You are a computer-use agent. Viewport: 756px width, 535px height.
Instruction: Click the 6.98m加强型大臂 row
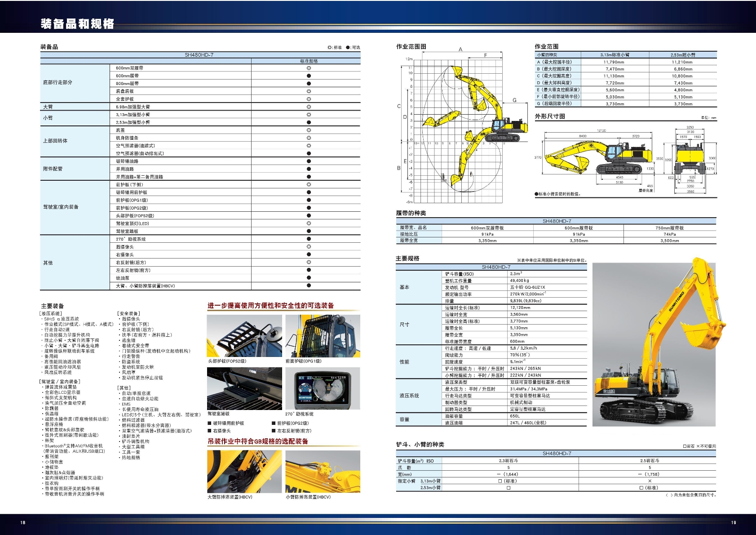point(235,107)
